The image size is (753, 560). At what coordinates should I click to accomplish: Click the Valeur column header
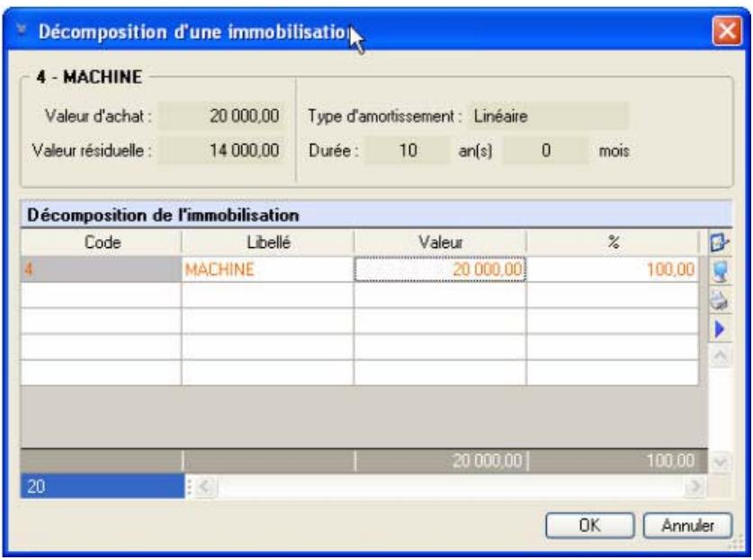click(440, 243)
